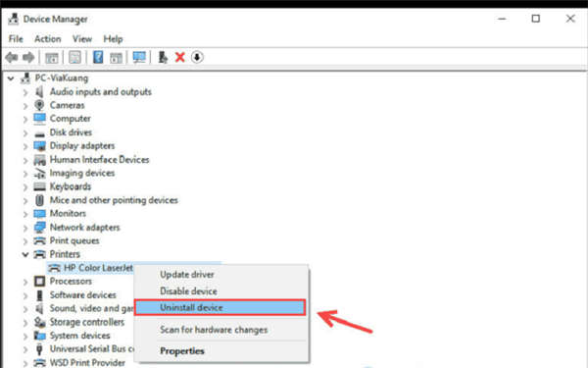588x368 pixels.
Task: Select the WSD Print Provider row
Action: [87, 363]
